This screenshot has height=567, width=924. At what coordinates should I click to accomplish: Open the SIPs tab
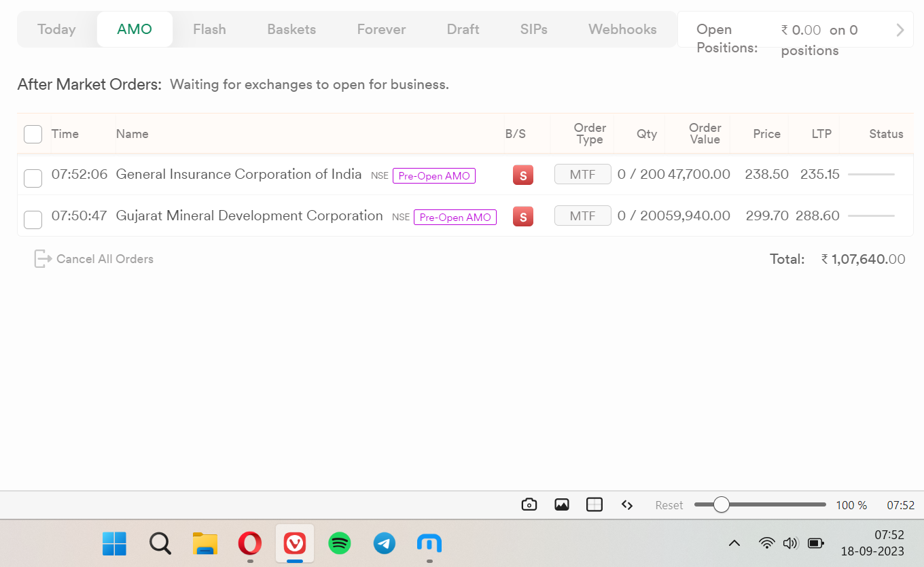pos(534,29)
